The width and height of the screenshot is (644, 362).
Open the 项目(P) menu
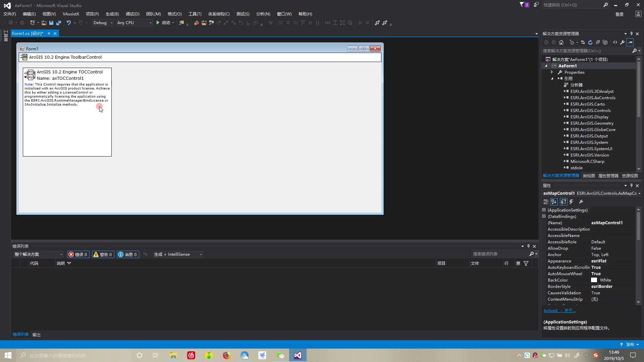click(92, 14)
